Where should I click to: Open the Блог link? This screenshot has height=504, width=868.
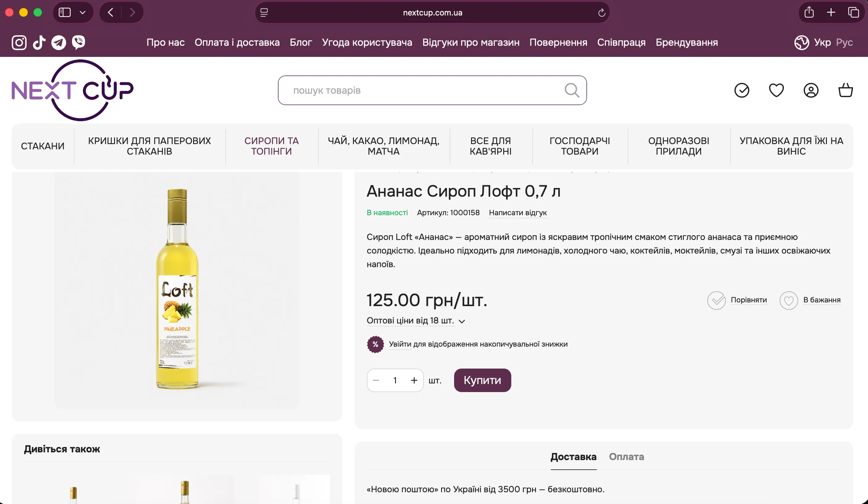(x=301, y=42)
